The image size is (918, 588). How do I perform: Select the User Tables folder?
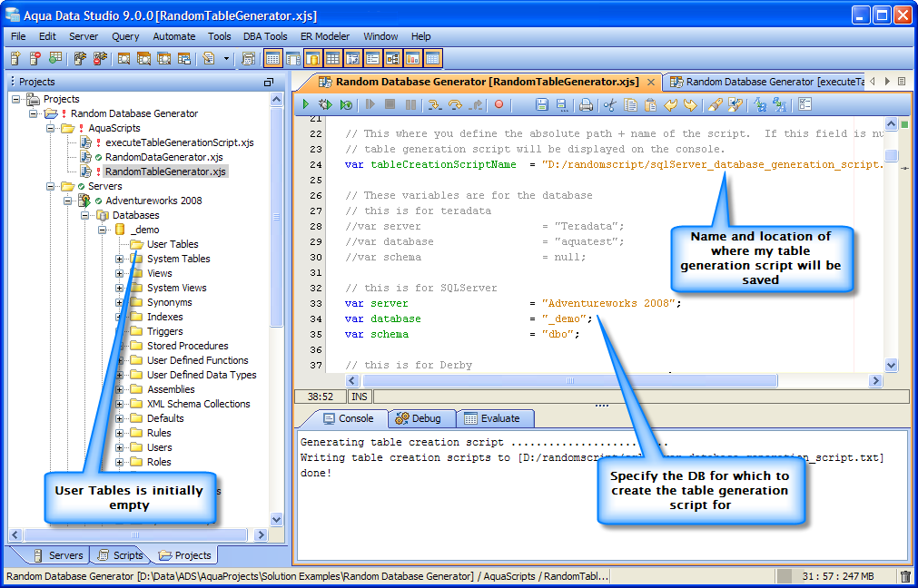point(173,244)
